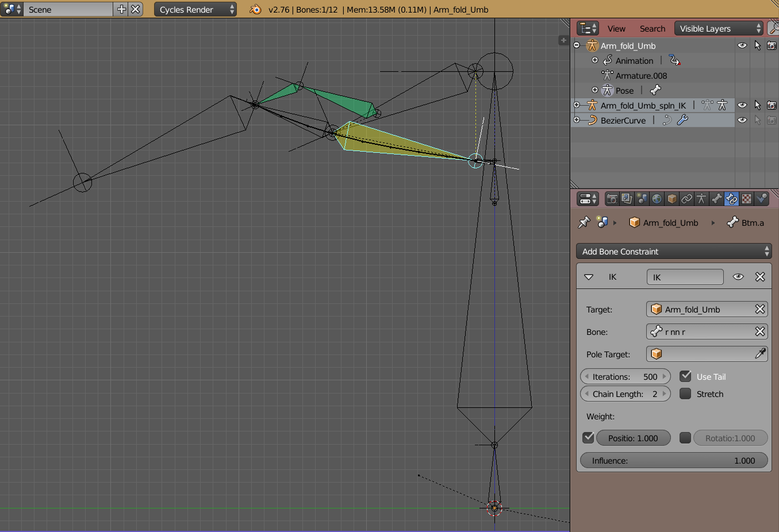
Task: Edit the IK constraint name field
Action: point(685,277)
